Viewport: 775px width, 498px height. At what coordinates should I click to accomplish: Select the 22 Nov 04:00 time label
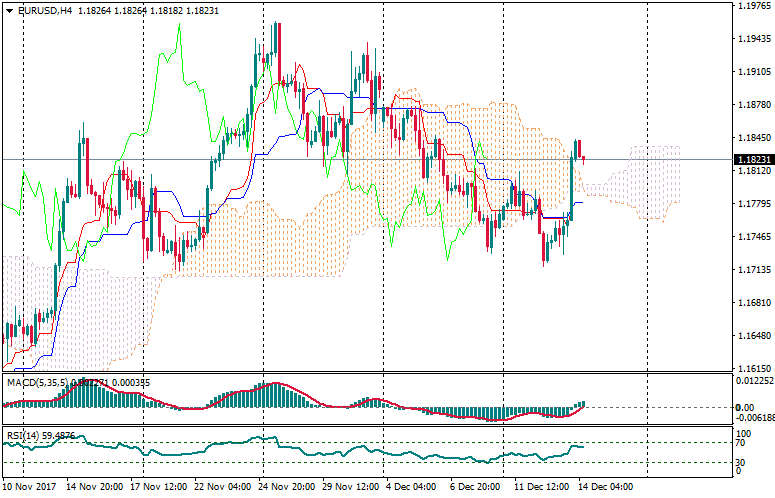coord(224,487)
